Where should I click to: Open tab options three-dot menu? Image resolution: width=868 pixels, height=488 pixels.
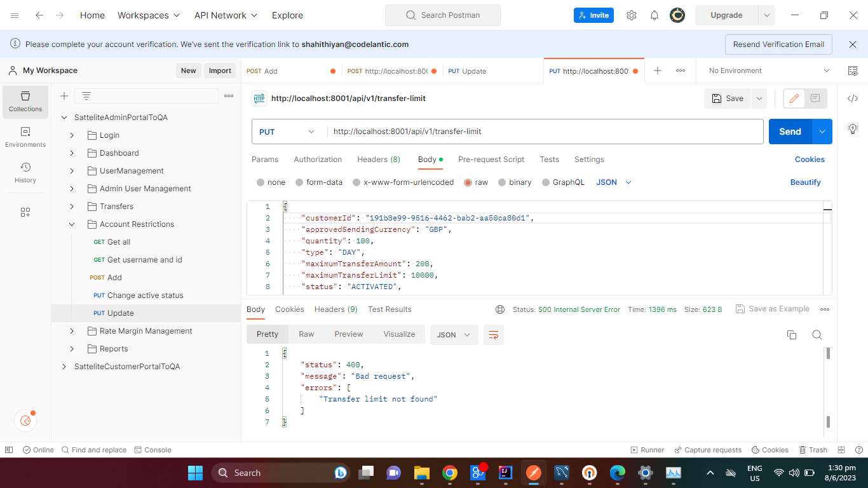click(681, 71)
